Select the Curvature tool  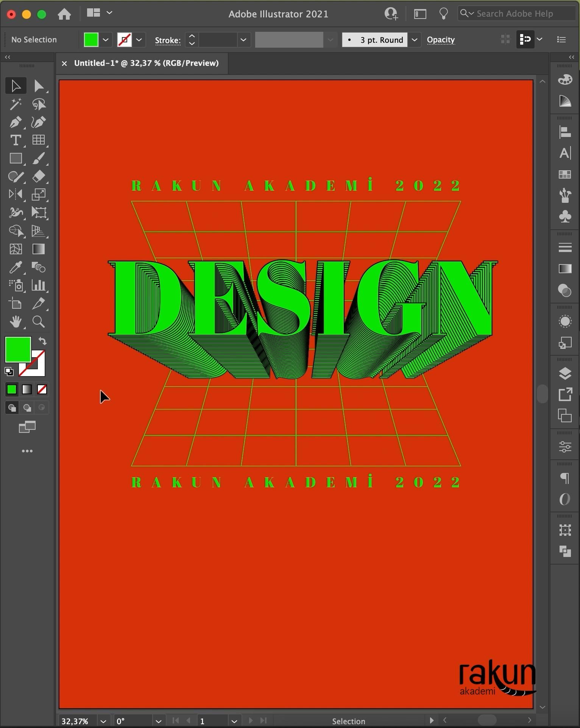coord(39,122)
